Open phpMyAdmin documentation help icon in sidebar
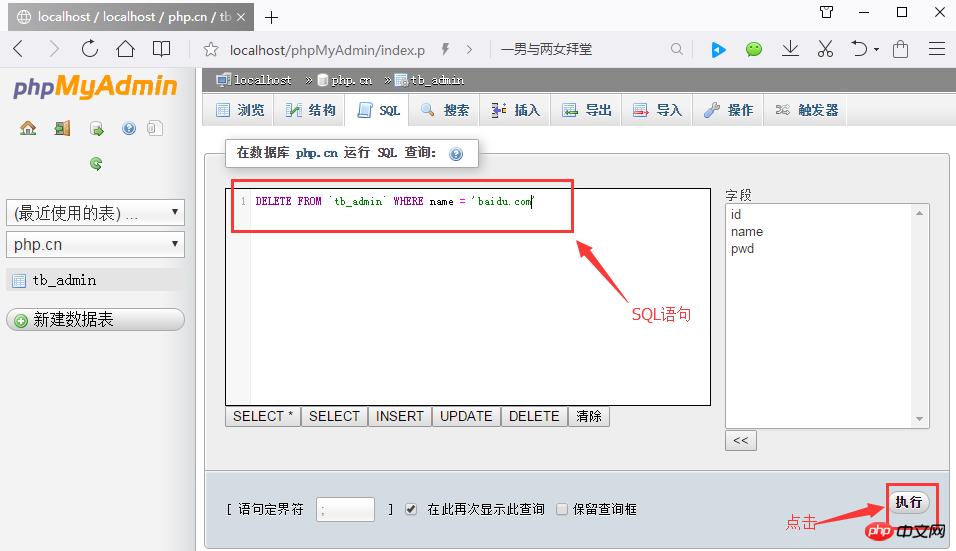 click(129, 128)
